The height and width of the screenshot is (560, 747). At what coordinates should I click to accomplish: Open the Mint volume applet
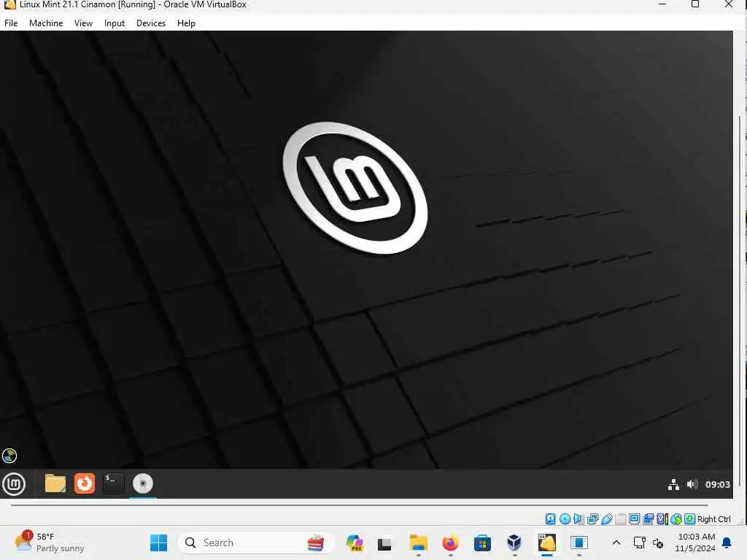[692, 485]
